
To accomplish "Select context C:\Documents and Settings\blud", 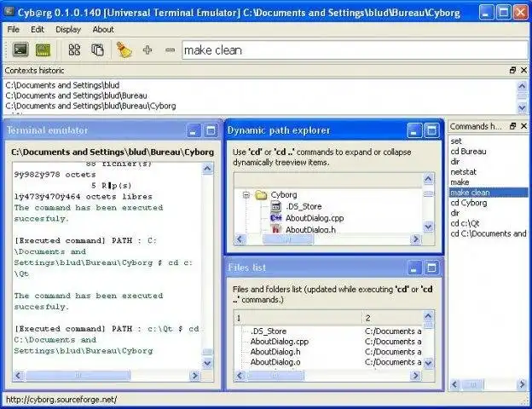I will 62,85.
